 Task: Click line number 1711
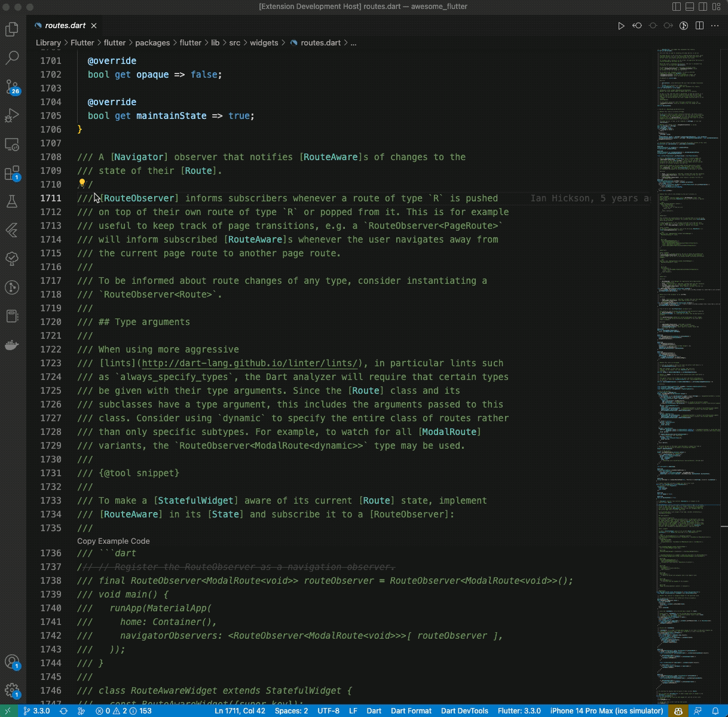50,198
